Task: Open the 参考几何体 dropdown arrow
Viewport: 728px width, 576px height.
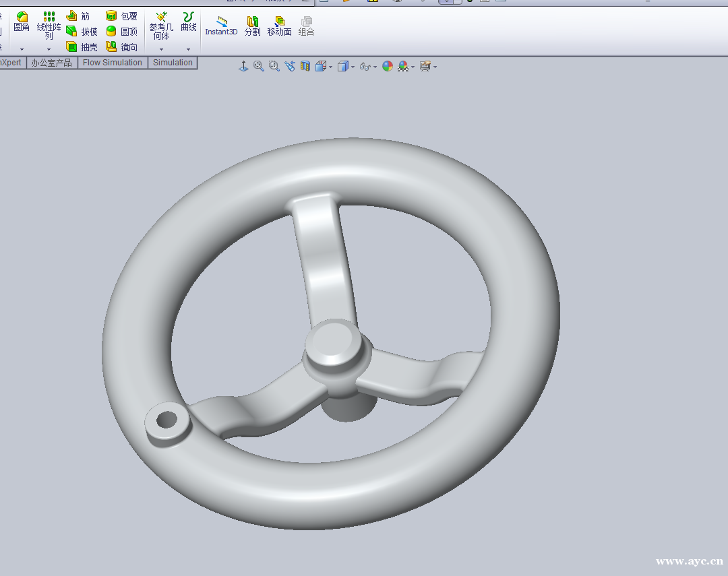Action: click(161, 49)
